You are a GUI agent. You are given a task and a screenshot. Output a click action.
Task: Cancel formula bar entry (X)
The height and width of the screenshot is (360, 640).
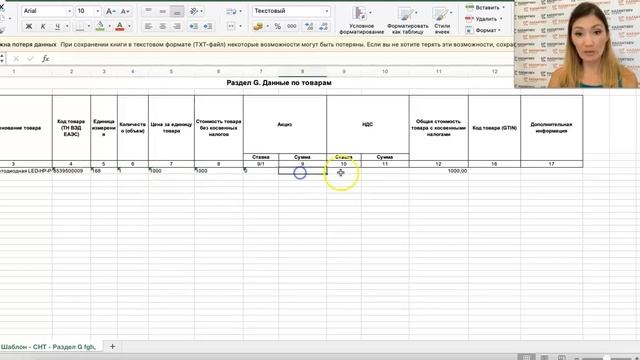(16, 59)
